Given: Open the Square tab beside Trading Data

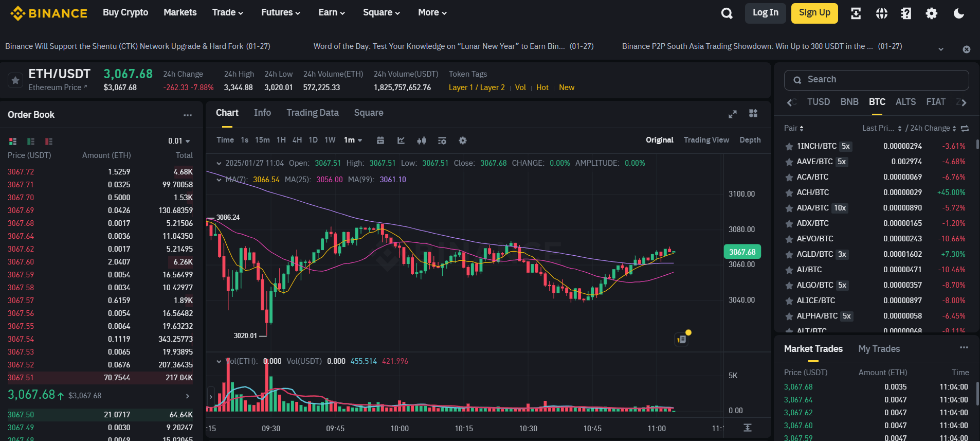Looking at the screenshot, I should (369, 113).
